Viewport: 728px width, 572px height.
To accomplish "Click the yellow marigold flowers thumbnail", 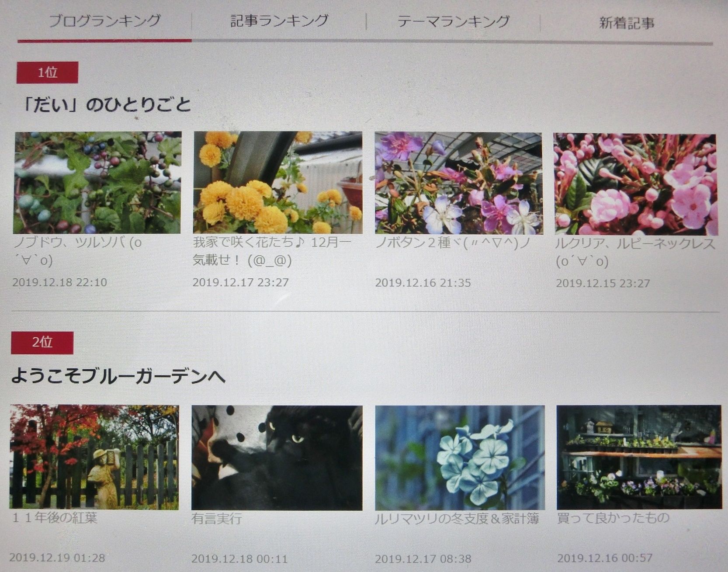I will [x=277, y=183].
